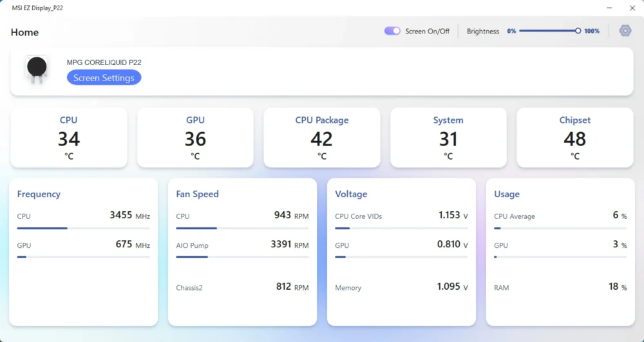Image resolution: width=644 pixels, height=342 pixels.
Task: Click the CPU Average usage label
Action: 515,216
